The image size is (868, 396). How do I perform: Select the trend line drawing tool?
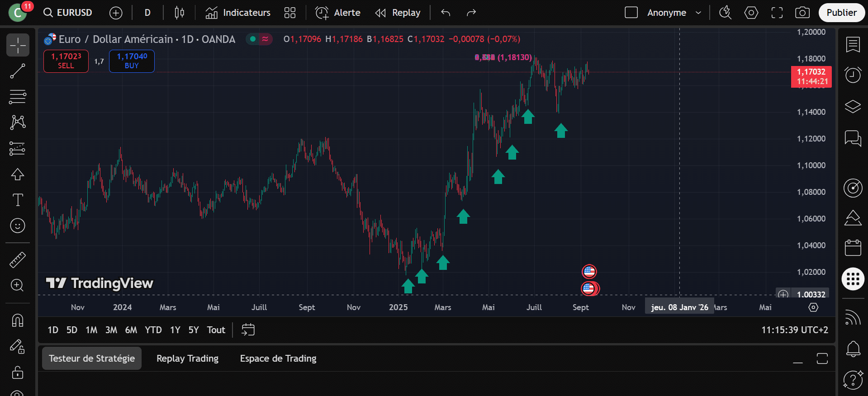click(x=18, y=71)
